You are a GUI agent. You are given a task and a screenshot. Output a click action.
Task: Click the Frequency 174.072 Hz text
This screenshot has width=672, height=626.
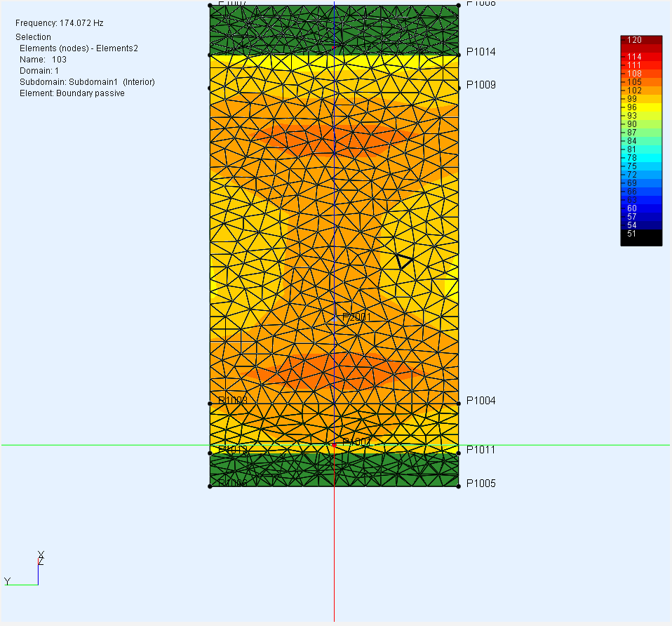pyautogui.click(x=60, y=23)
